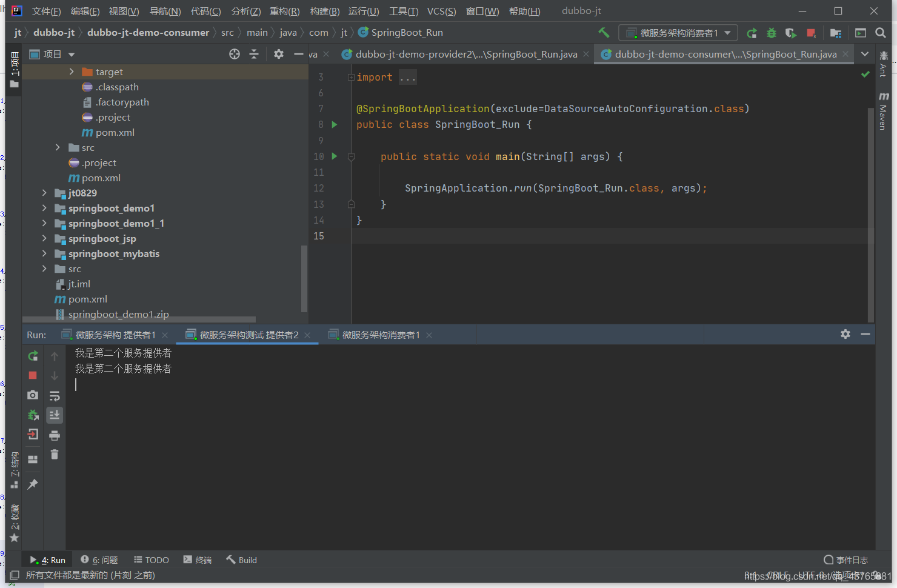Screen dimensions: 897x588
Task: Expand the target folder
Action: [x=72, y=72]
